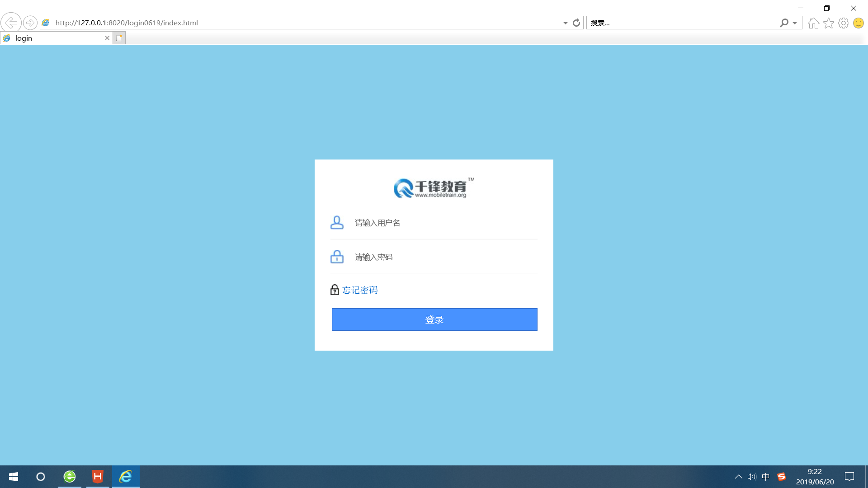Open the taskbar clock and date
This screenshot has height=488, width=868.
815,477
